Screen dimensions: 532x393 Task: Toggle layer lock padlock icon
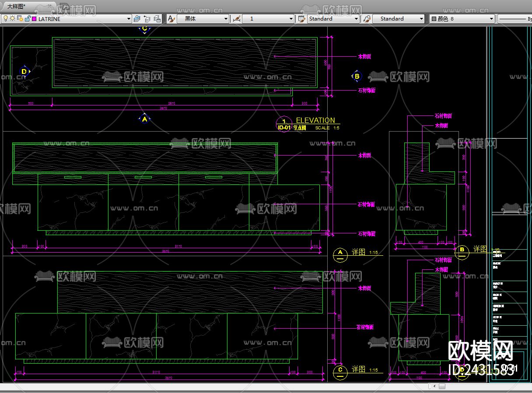click(x=28, y=19)
